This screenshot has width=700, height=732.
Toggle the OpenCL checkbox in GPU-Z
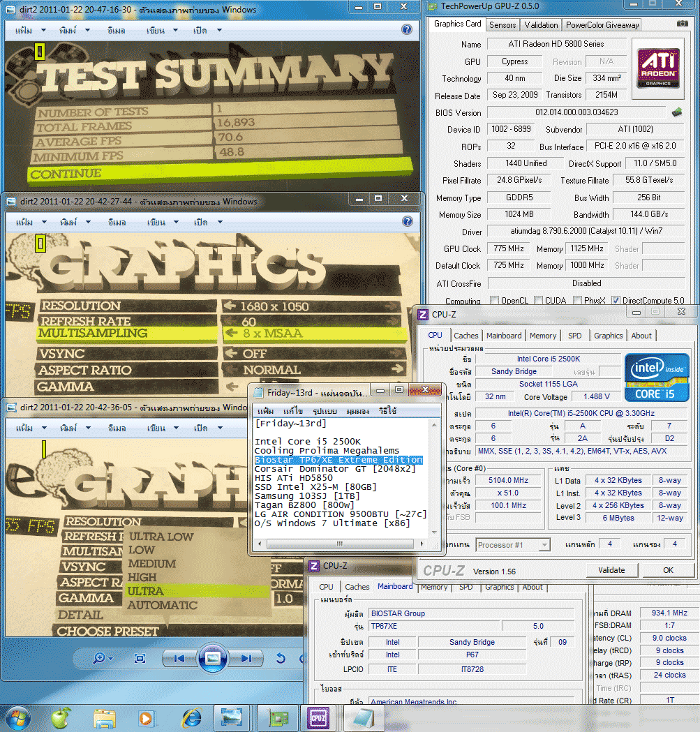tap(495, 300)
